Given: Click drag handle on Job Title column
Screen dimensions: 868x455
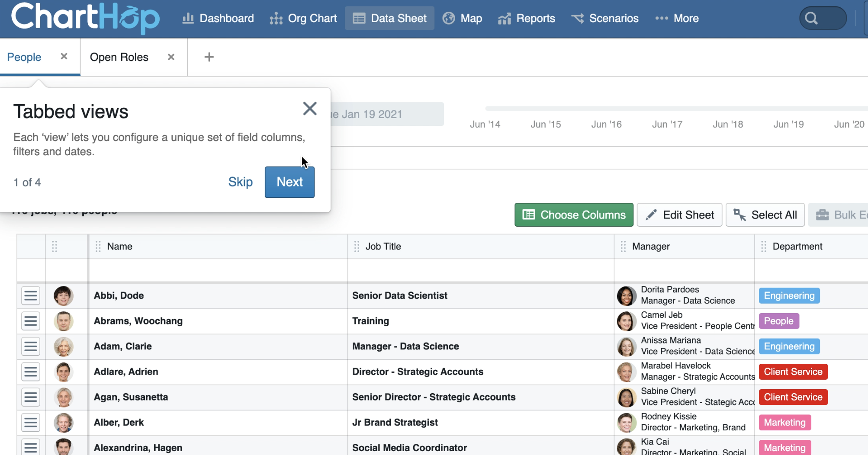Looking at the screenshot, I should [357, 247].
